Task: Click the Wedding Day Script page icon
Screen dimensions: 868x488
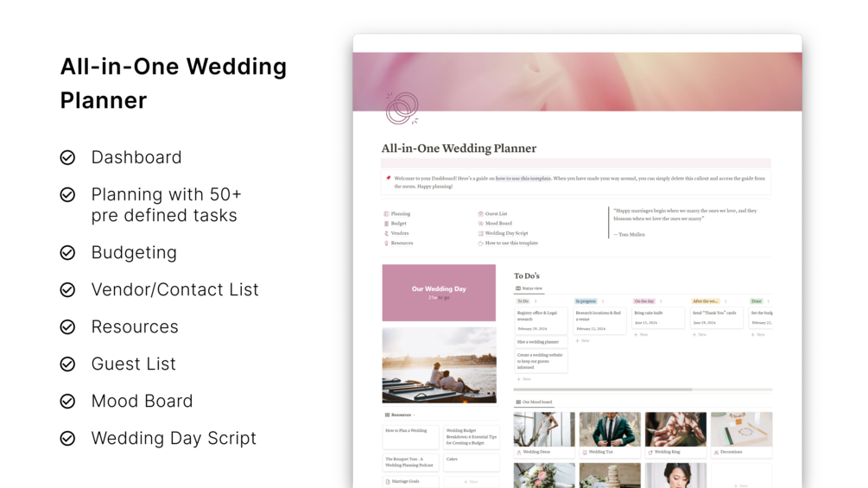Action: pyautogui.click(x=480, y=233)
